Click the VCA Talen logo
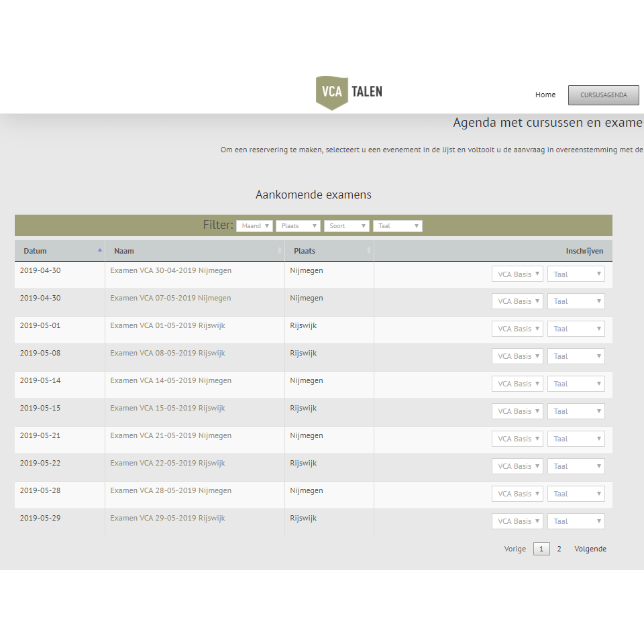 coord(349,93)
